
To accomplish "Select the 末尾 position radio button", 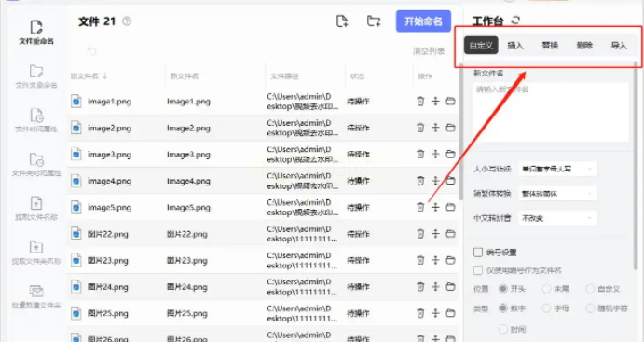I will tap(546, 289).
